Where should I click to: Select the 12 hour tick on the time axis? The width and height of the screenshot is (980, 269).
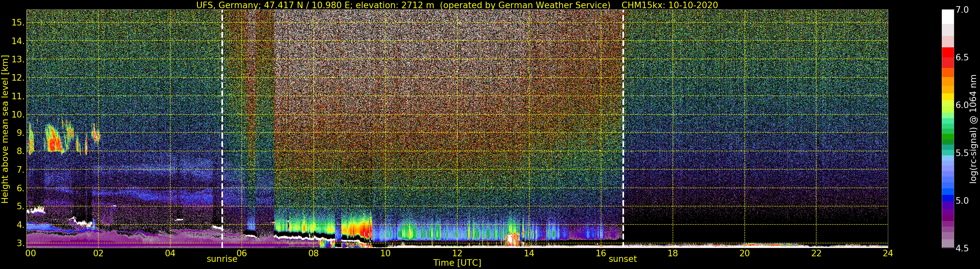457,253
